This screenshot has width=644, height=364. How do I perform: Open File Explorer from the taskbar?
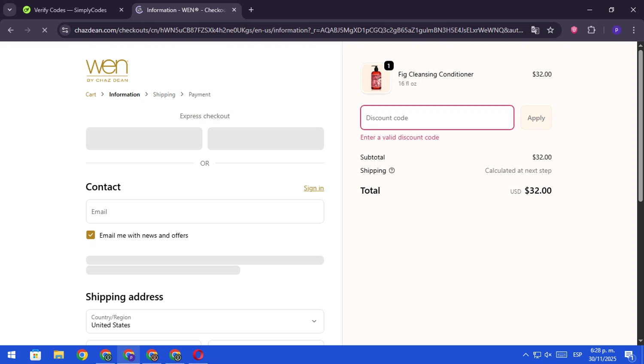(x=58, y=355)
